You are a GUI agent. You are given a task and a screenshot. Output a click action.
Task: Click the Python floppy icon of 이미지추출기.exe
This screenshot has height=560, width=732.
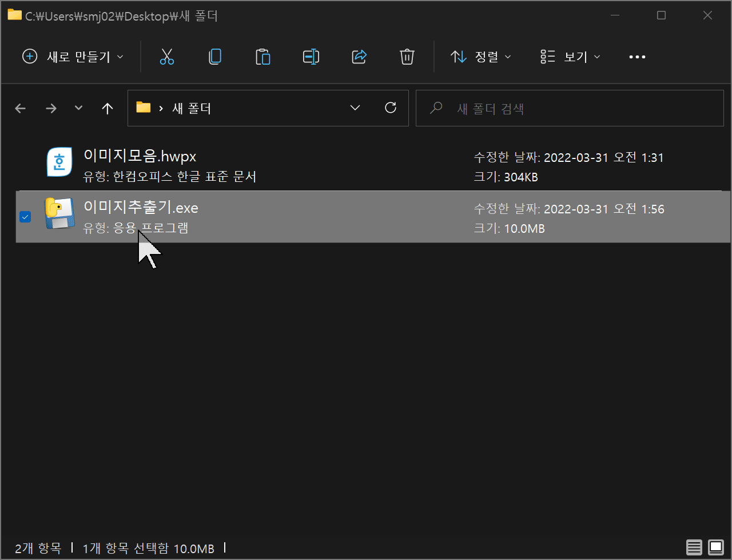(59, 213)
